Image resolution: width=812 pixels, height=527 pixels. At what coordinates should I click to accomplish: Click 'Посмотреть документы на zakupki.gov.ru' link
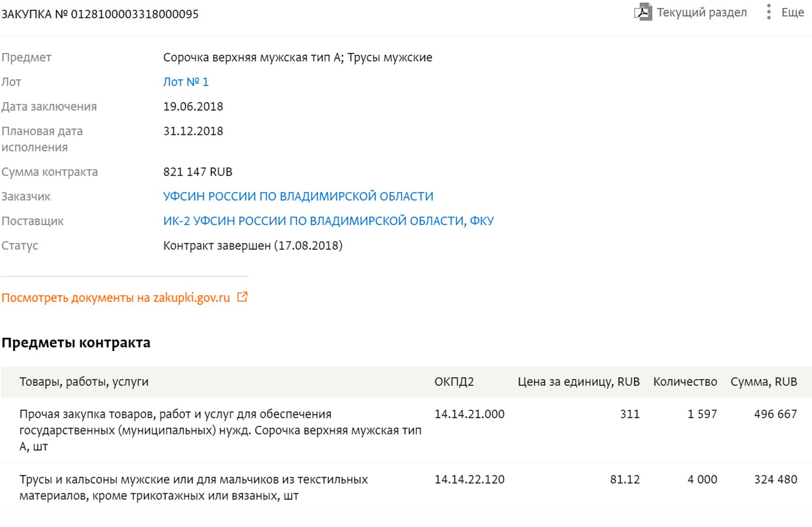pyautogui.click(x=116, y=298)
